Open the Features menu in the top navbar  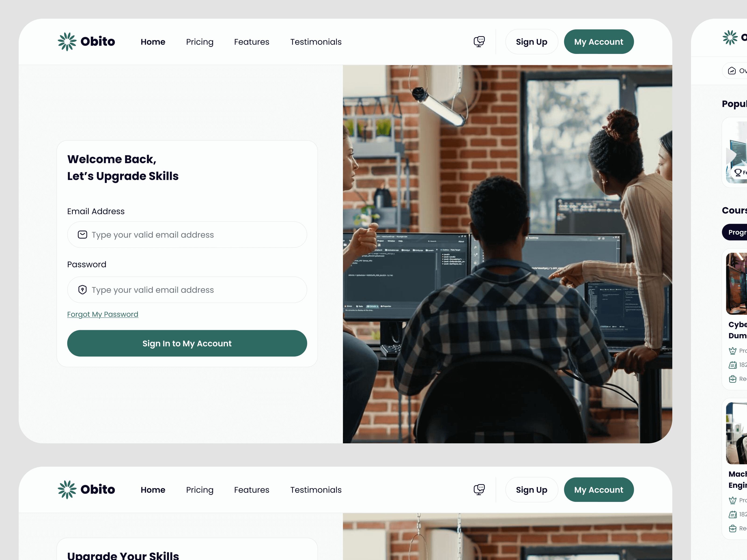252,42
